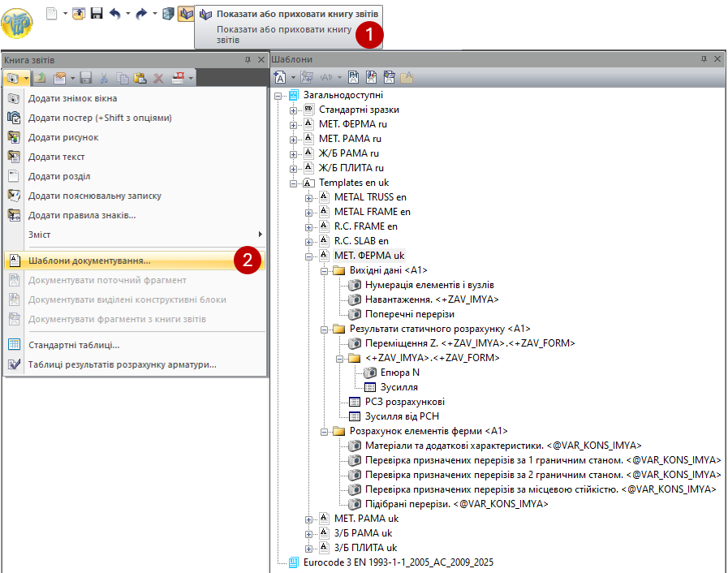Expand the METAL TRUSS en node
728x573 pixels.
coord(309,197)
